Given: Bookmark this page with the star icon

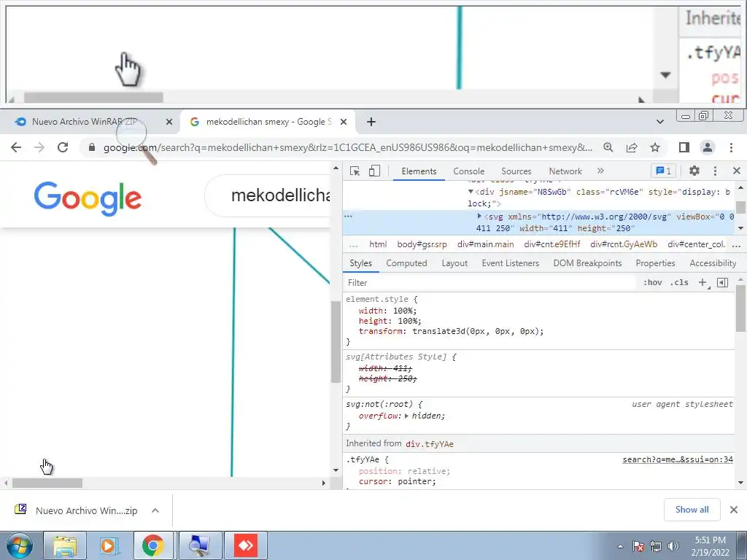Looking at the screenshot, I should coord(655,147).
